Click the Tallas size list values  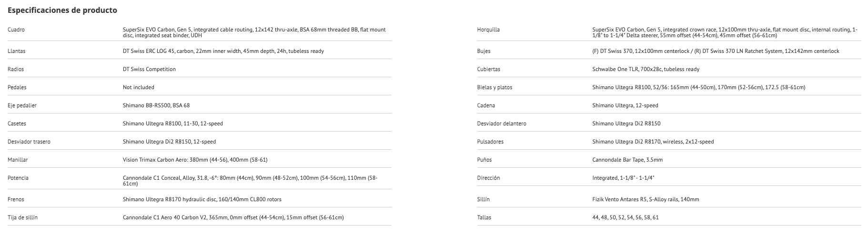tap(625, 217)
